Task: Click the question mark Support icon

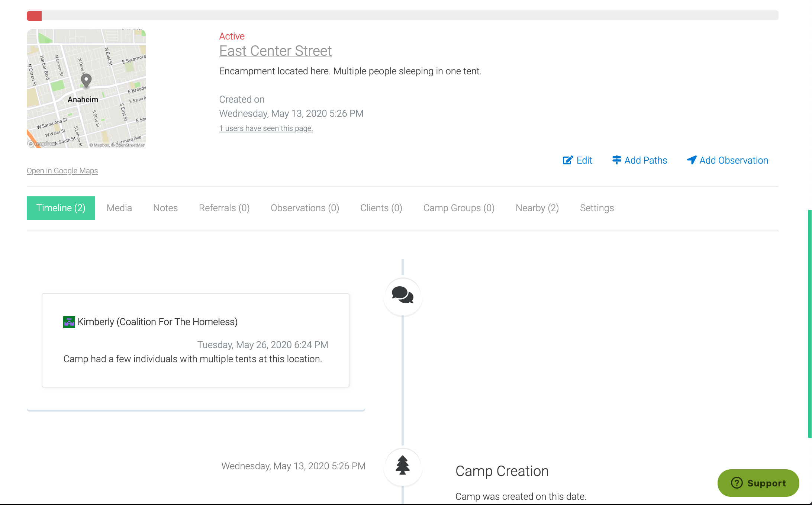Action: coord(737,483)
